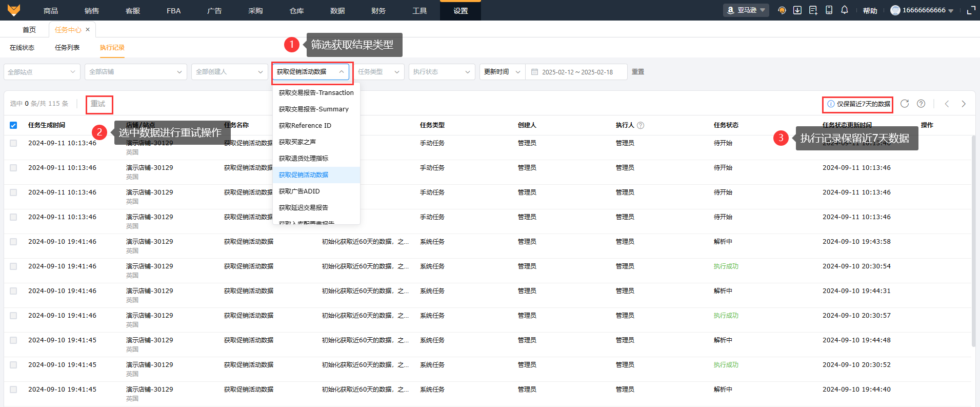Click the mobile phone icon in header
Screen dimensions: 980x407
click(x=829, y=10)
